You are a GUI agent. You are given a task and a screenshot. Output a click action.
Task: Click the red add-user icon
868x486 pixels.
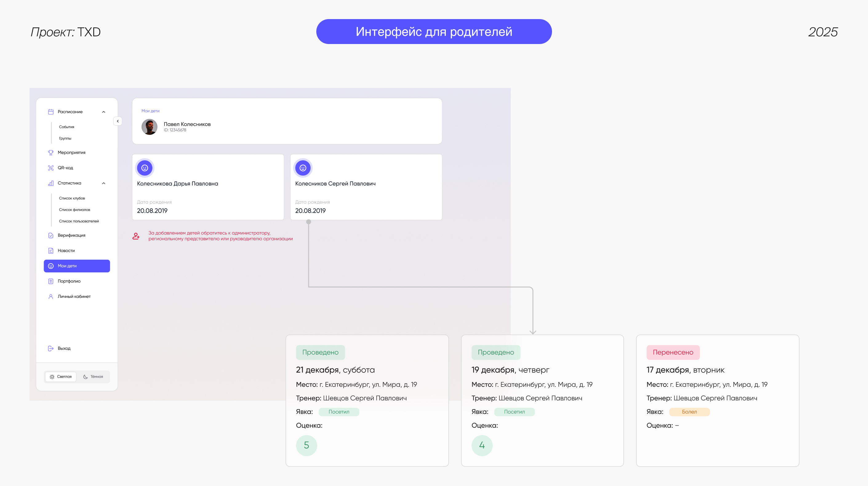[136, 236]
